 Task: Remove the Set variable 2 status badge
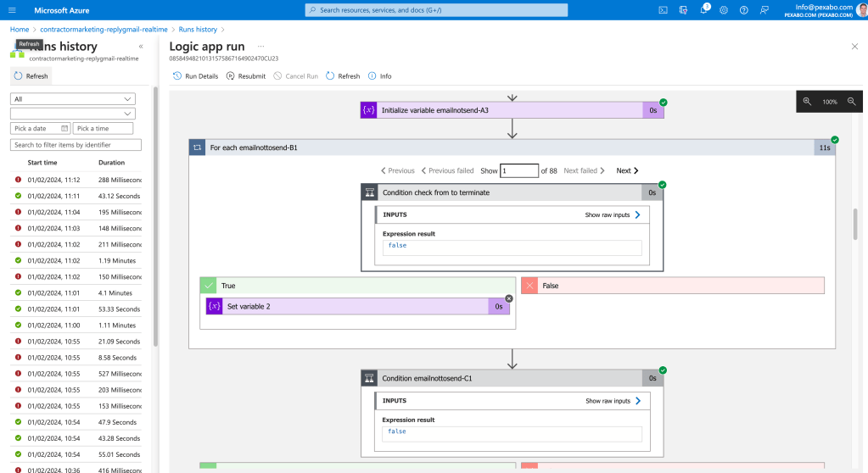[509, 298]
